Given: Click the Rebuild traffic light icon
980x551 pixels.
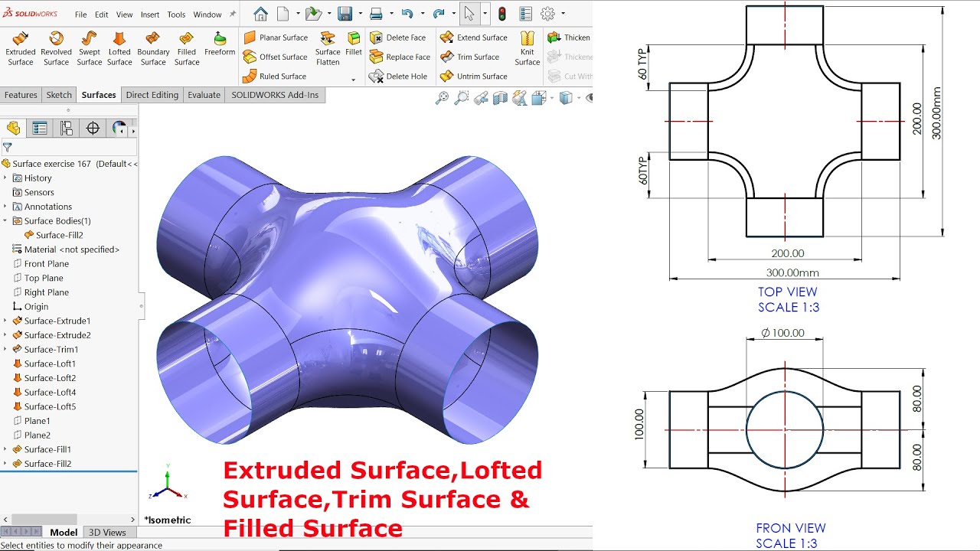Looking at the screenshot, I should 502,14.
